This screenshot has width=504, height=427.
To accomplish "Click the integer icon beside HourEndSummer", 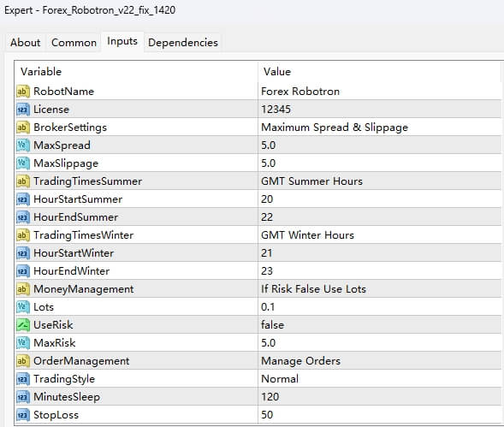I will (23, 217).
